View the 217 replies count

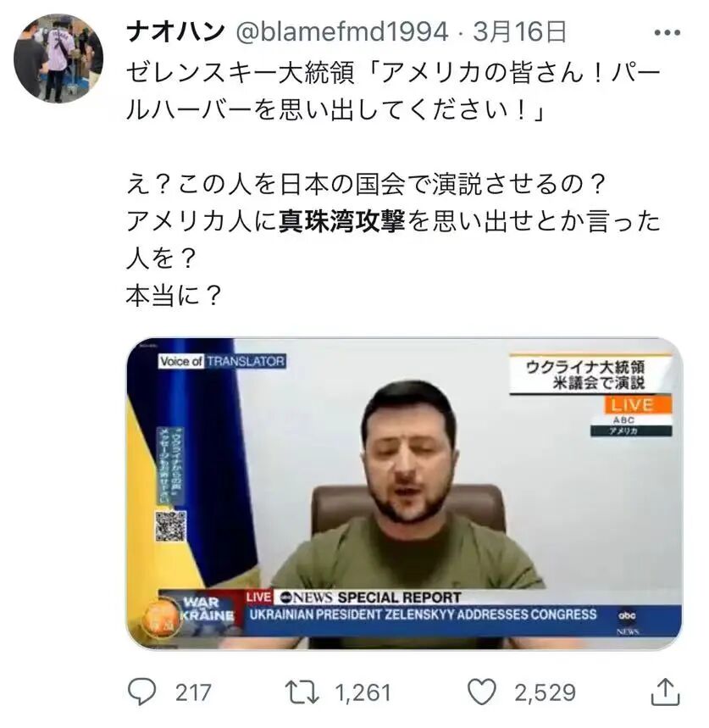193,692
